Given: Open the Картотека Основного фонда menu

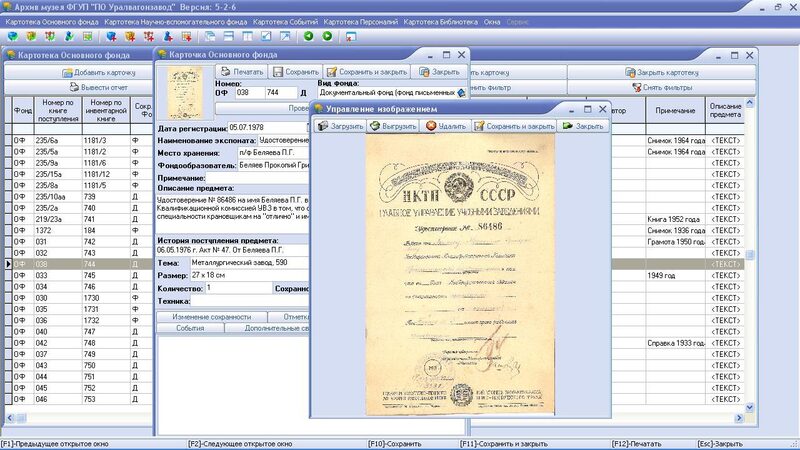Looking at the screenshot, I should 52,22.
